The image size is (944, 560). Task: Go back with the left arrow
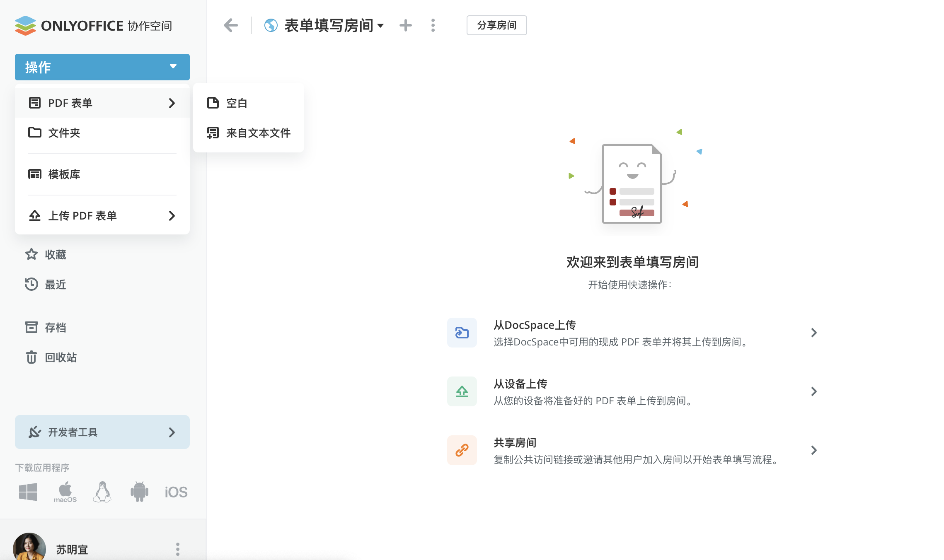[x=231, y=25]
